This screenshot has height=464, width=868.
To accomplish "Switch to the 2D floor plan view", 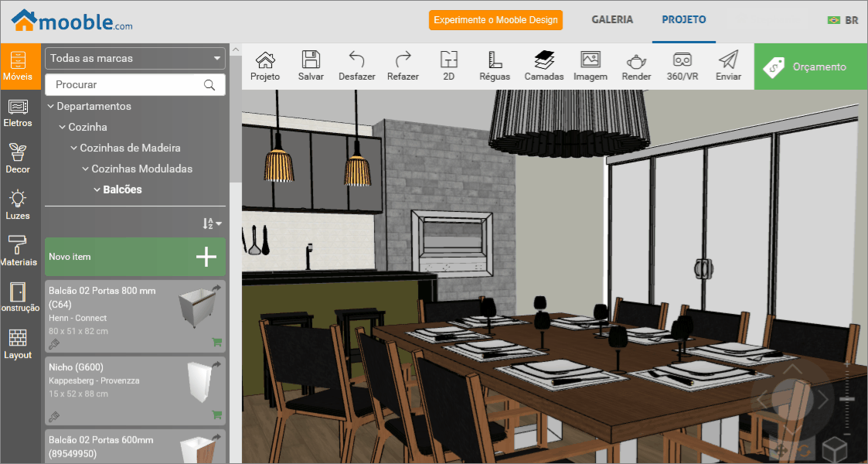I will (449, 67).
